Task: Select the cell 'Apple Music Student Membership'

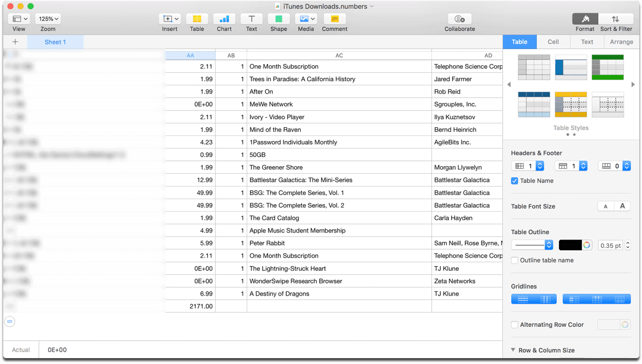Action: pos(339,231)
